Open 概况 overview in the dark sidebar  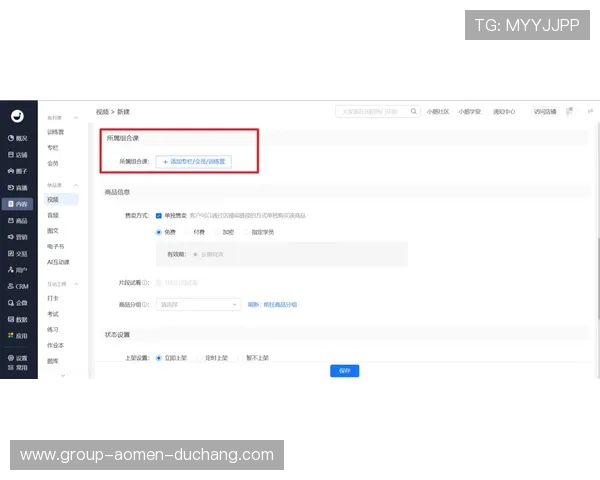coord(18,138)
